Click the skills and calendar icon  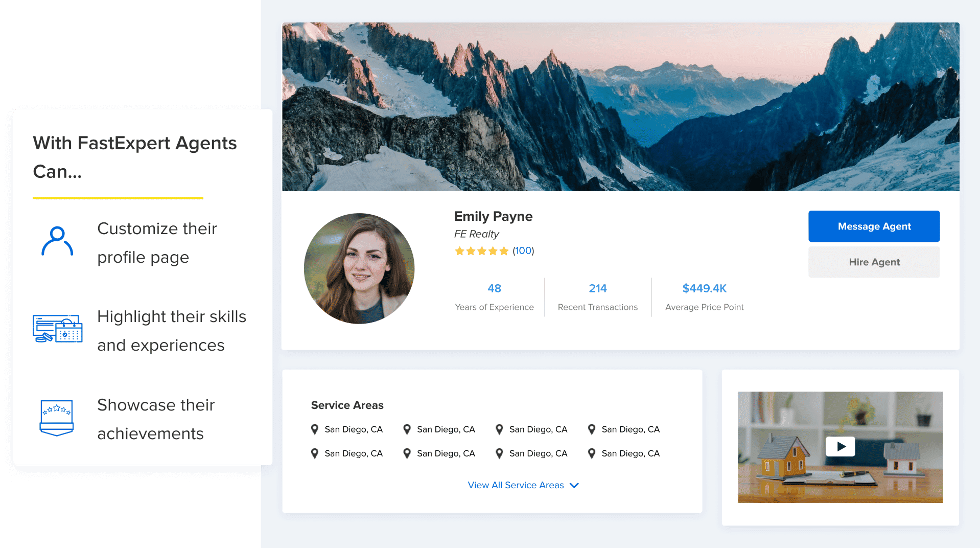(x=57, y=329)
